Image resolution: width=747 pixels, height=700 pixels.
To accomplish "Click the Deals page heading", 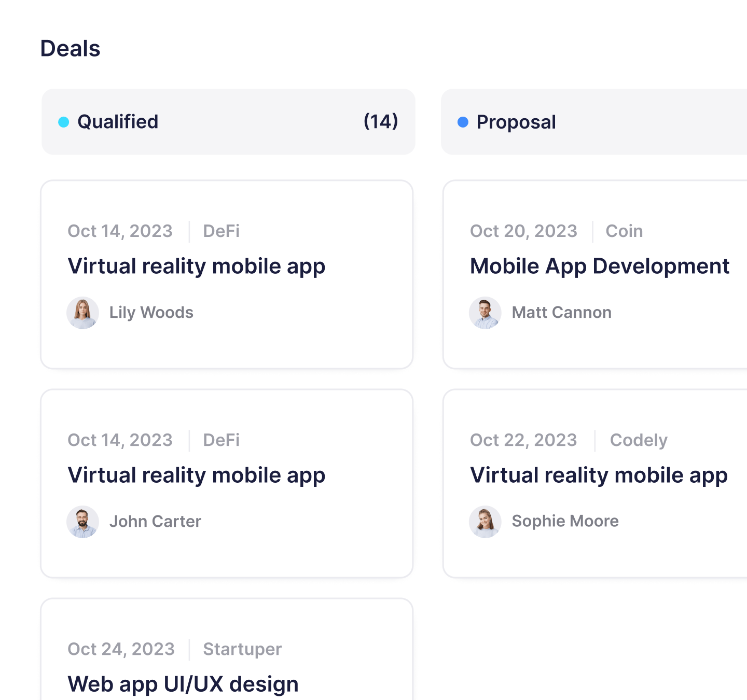I will pyautogui.click(x=71, y=48).
